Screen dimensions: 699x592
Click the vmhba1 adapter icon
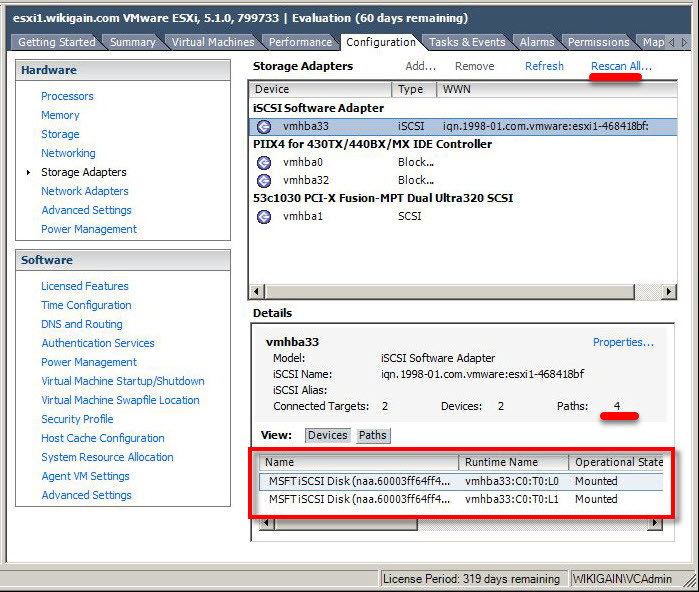[x=264, y=217]
